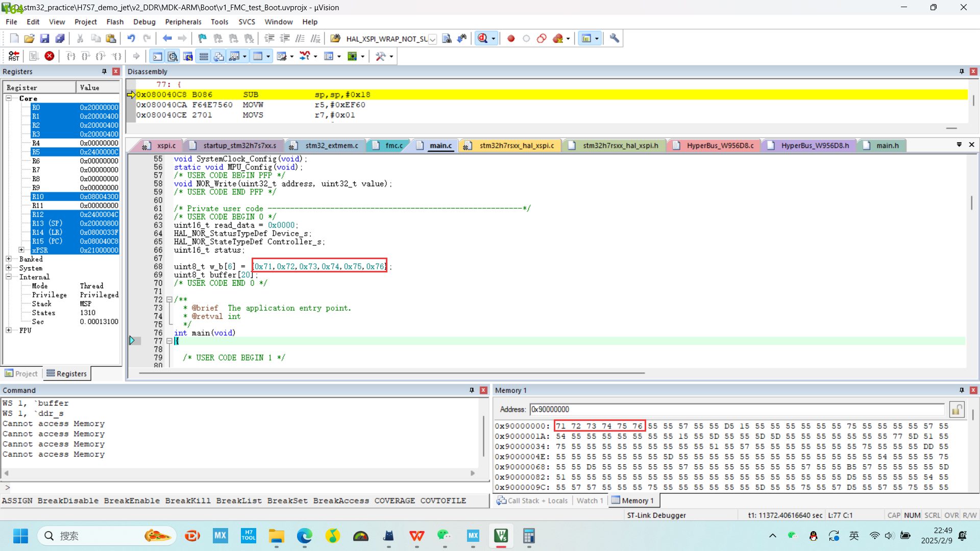
Task: Click the Memory 1 Address input field
Action: (735, 409)
